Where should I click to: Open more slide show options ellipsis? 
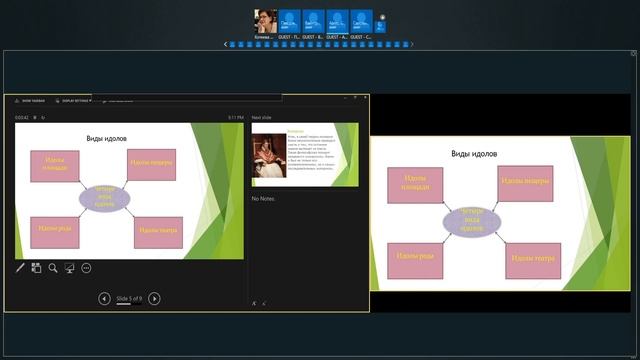click(x=86, y=268)
